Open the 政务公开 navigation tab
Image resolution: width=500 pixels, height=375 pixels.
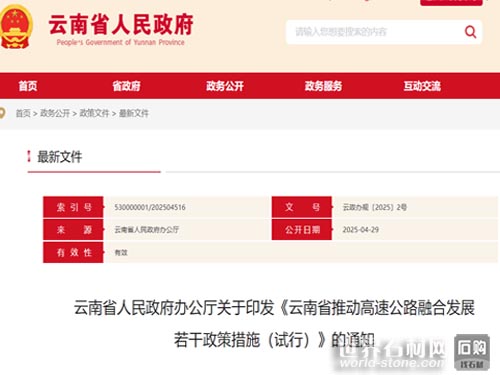225,86
